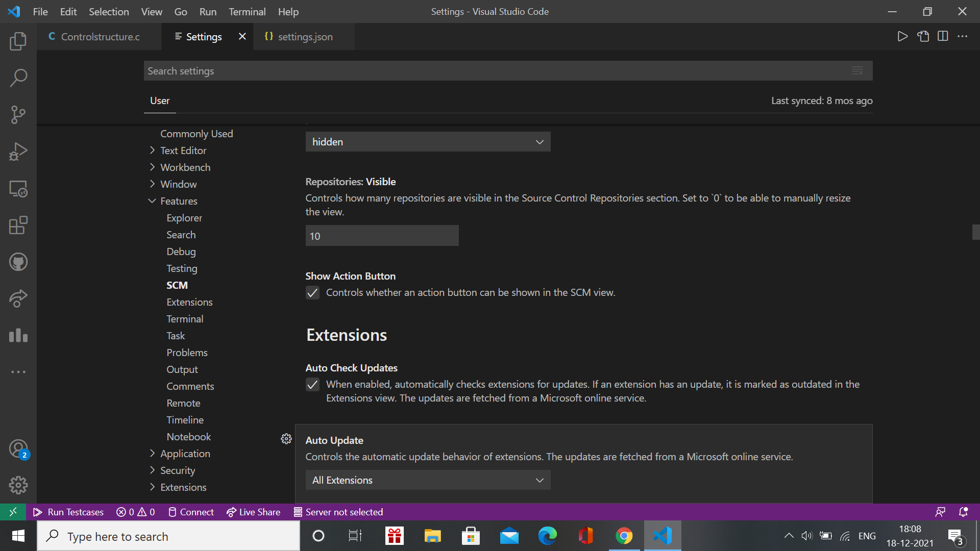Switch to the settings.json tab
The height and width of the screenshot is (551, 980).
pyautogui.click(x=305, y=36)
